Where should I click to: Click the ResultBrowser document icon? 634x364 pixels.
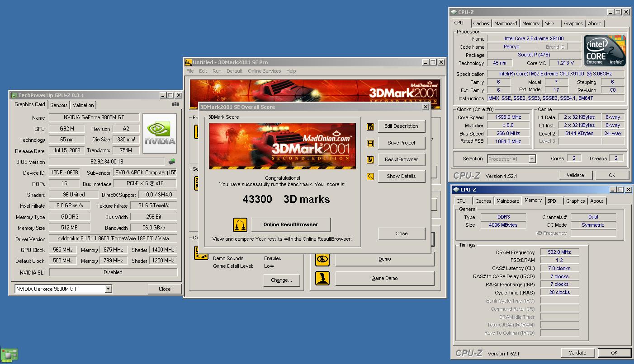pyautogui.click(x=370, y=160)
